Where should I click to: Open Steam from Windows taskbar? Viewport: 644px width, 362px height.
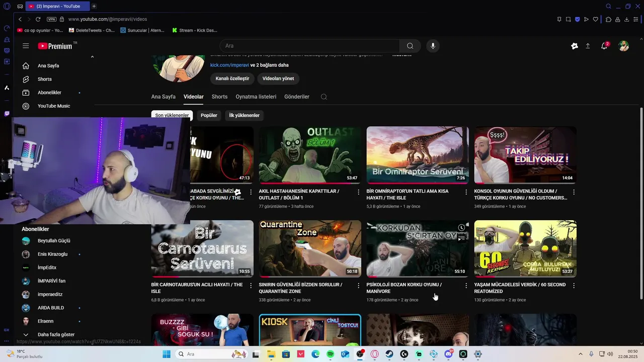(389, 354)
